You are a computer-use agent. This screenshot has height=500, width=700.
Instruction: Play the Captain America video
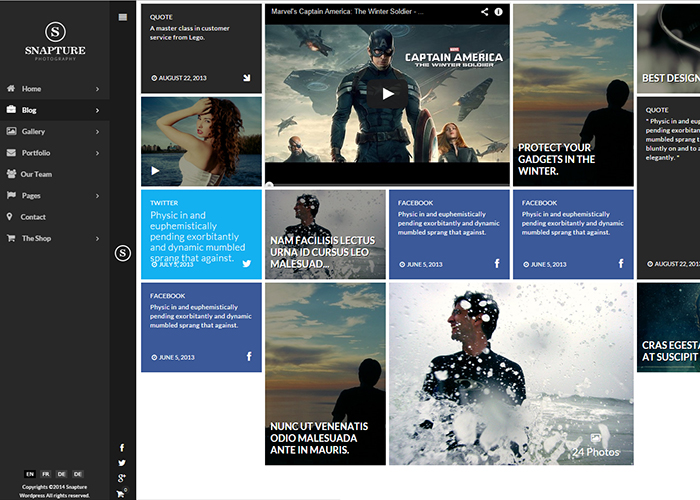click(x=388, y=94)
